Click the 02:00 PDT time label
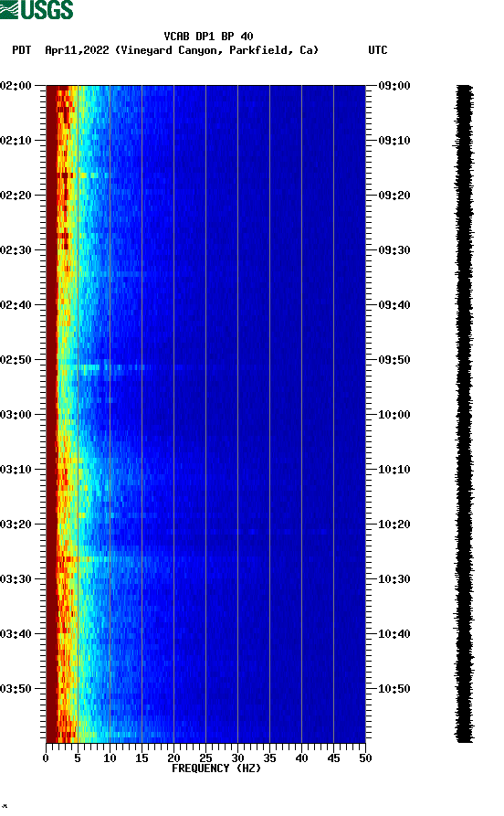Screen dimensions: 504x816 click(16, 85)
